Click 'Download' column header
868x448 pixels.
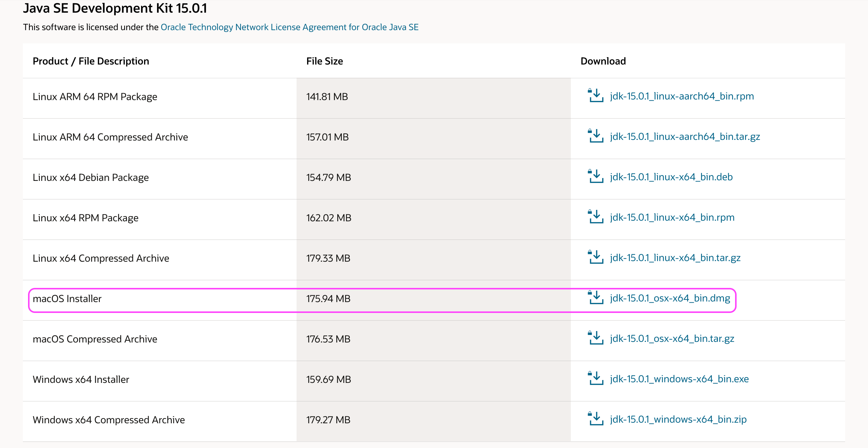(x=603, y=61)
